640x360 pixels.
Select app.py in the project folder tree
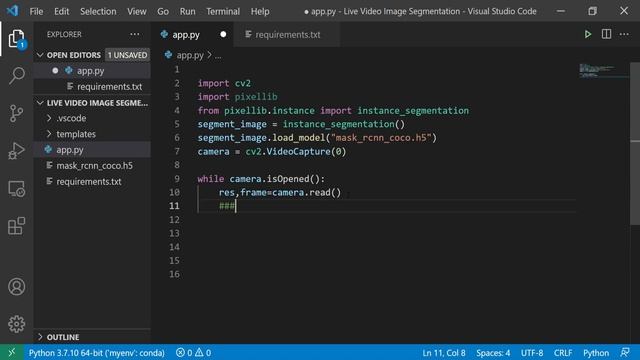pos(92,150)
